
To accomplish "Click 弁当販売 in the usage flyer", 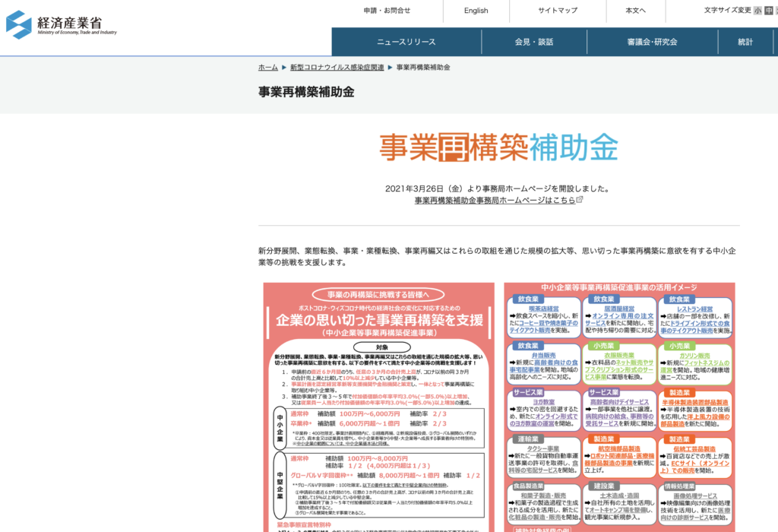I will coord(543,356).
